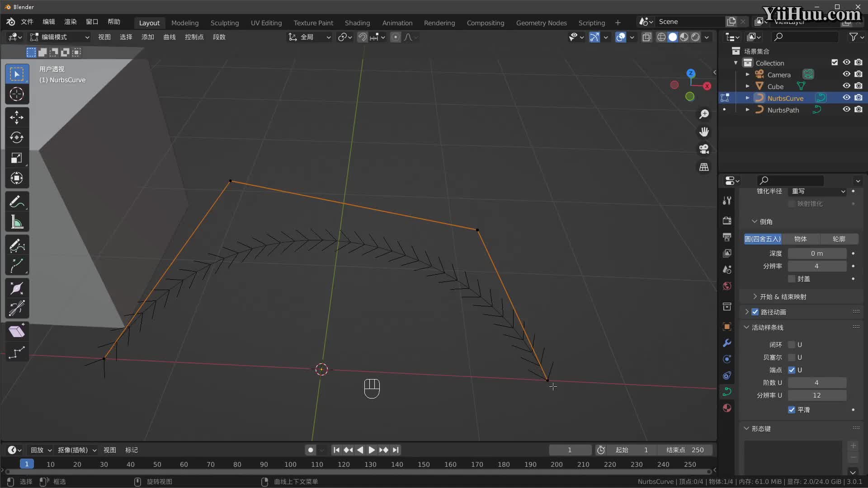
Task: Select the 轮廓 bevel mode button
Action: 839,239
